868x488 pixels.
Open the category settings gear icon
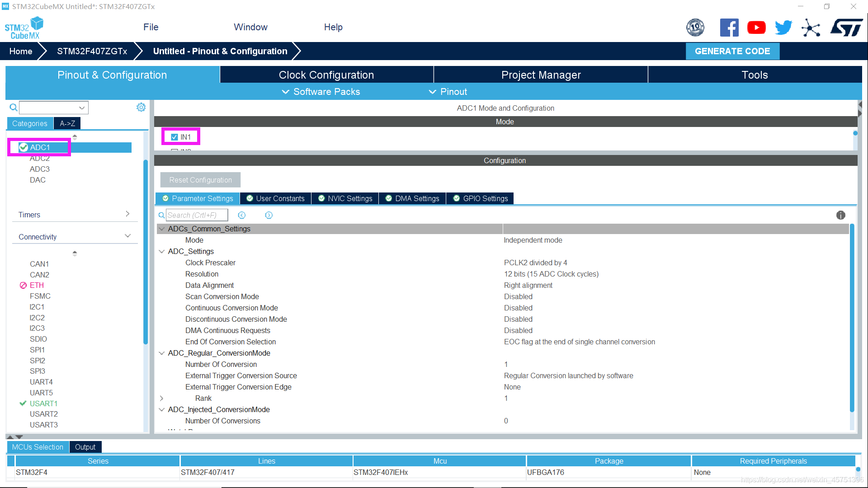[141, 107]
